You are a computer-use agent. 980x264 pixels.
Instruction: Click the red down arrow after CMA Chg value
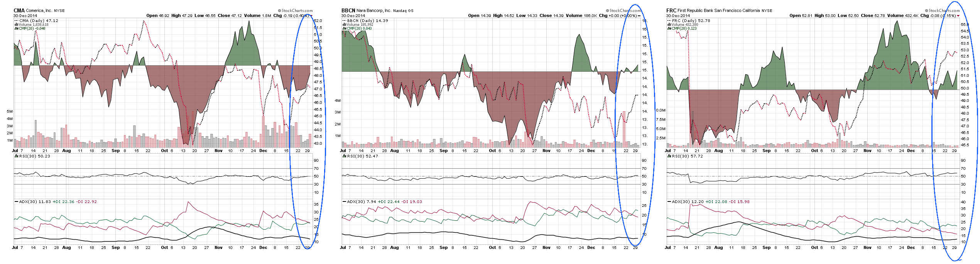click(311, 16)
